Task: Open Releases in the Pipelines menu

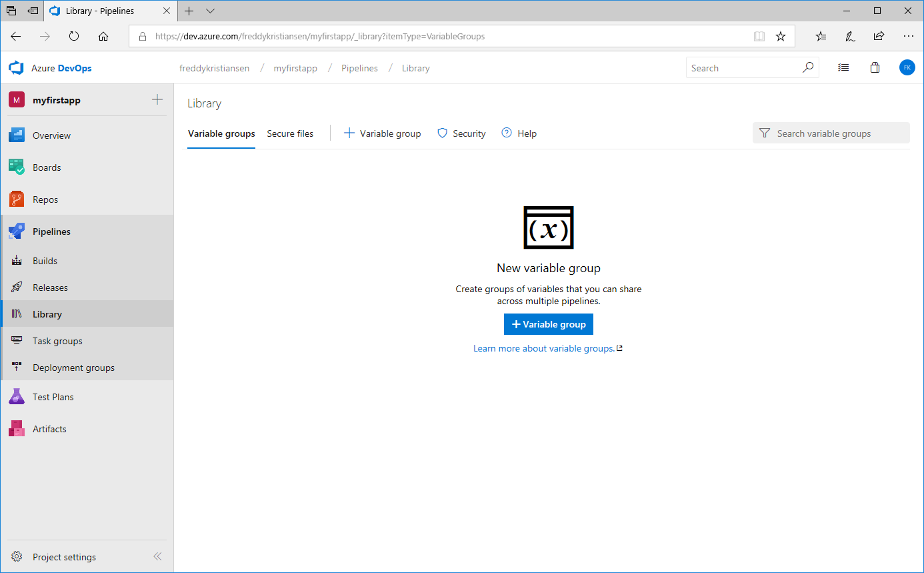Action: 50,288
